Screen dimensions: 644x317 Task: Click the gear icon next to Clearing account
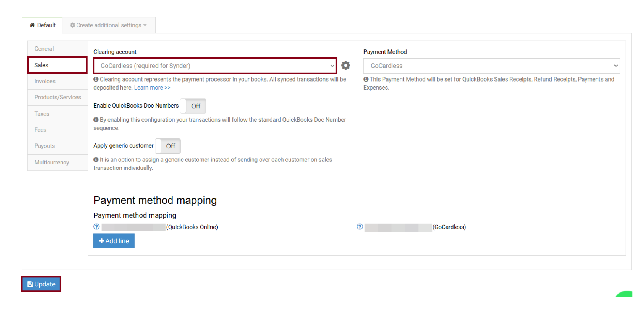(x=346, y=65)
